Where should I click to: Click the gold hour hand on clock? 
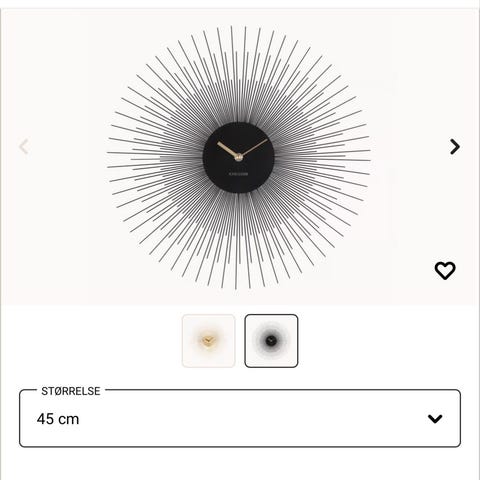click(228, 149)
